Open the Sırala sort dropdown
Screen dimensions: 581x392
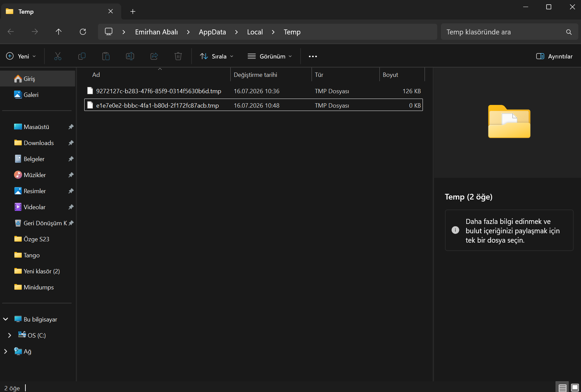(x=217, y=56)
